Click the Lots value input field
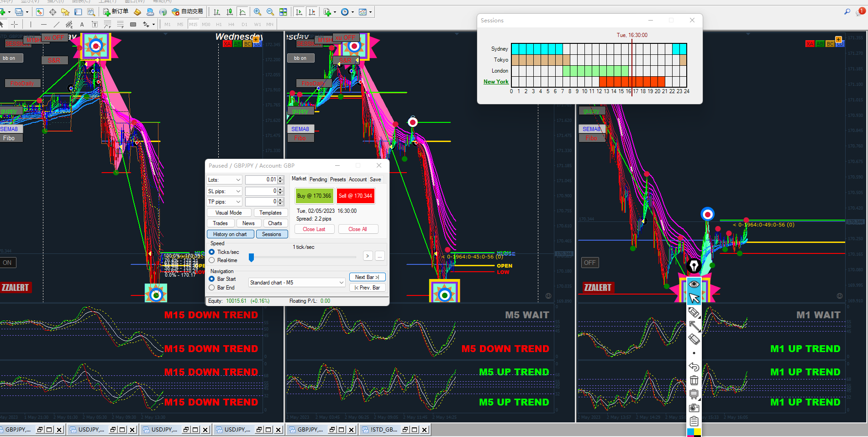This screenshot has height=437, width=868. point(264,180)
